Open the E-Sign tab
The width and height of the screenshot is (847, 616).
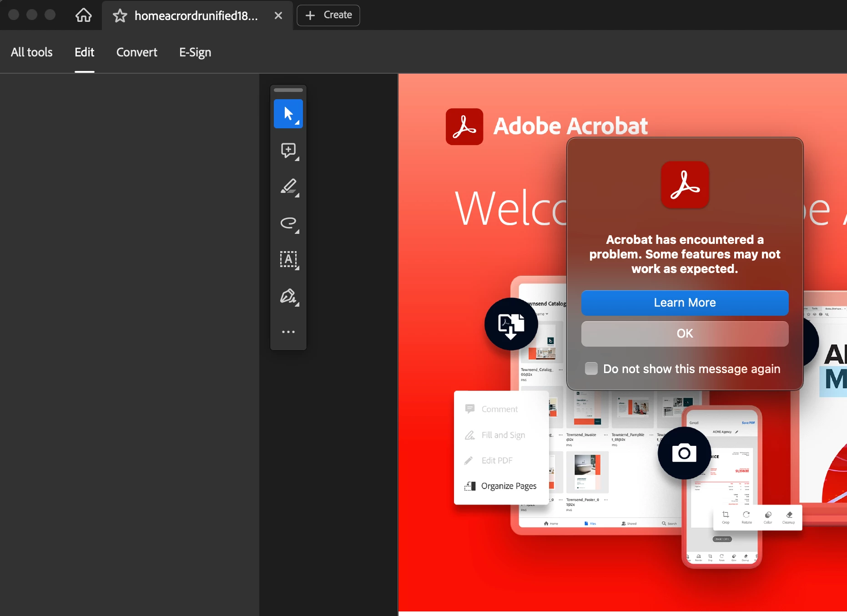point(195,52)
